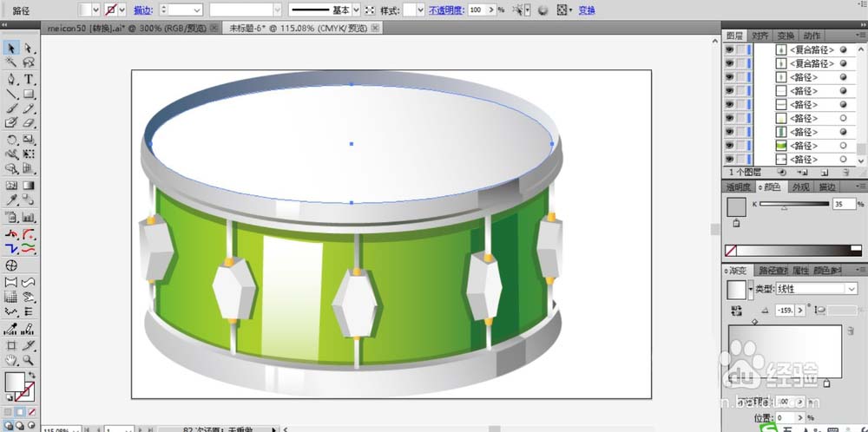Click Create New Layer icon in Layers panel
Viewport: 868px width, 432px height.
coord(825,173)
